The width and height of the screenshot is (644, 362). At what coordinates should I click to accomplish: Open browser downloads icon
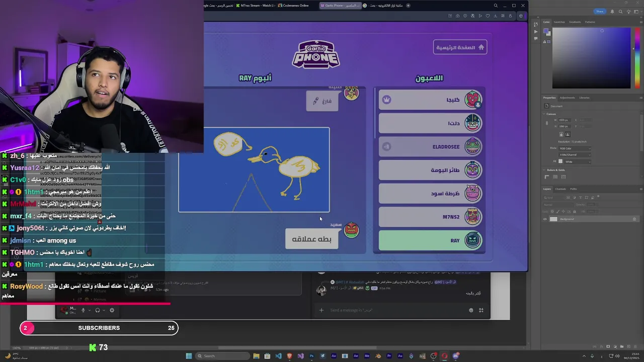495,16
